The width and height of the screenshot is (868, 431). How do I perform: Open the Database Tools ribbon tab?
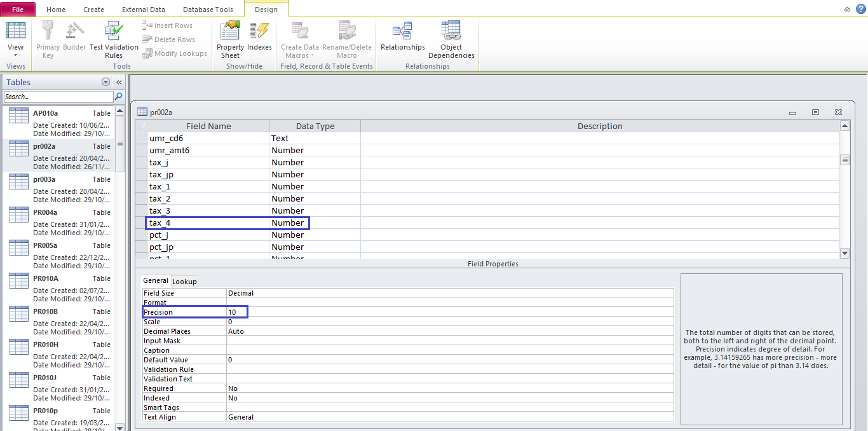[x=208, y=10]
